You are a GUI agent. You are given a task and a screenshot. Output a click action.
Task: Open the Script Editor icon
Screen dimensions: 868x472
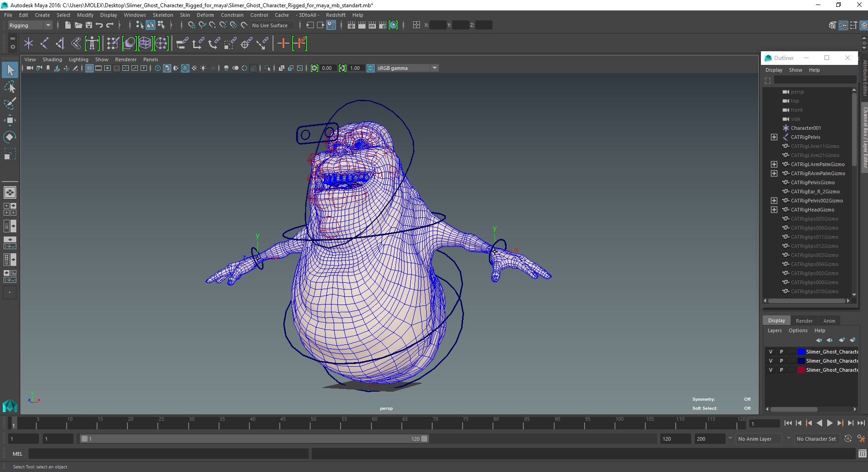pyautogui.click(x=862, y=453)
